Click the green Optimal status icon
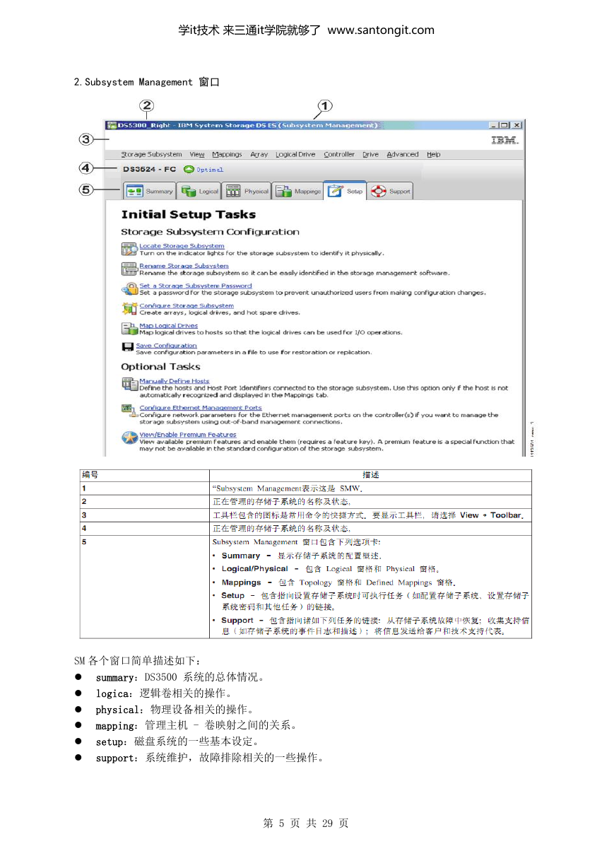The height and width of the screenshot is (868, 614). point(189,170)
